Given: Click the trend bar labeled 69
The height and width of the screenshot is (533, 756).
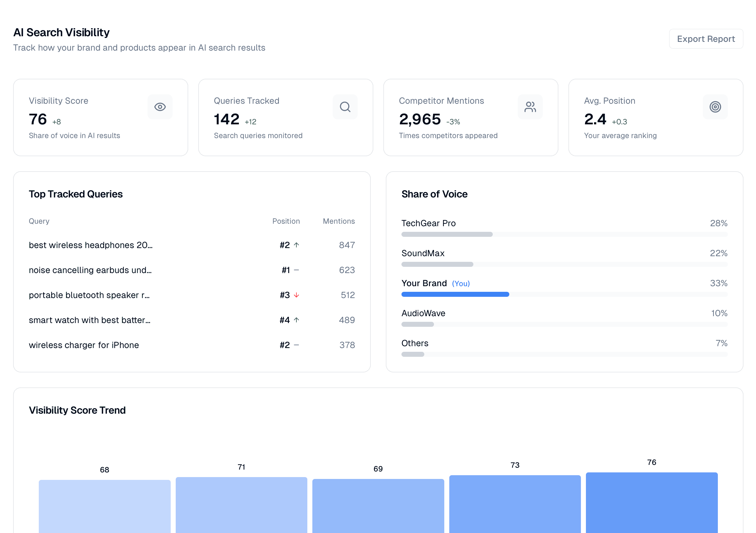Looking at the screenshot, I should coord(378,506).
